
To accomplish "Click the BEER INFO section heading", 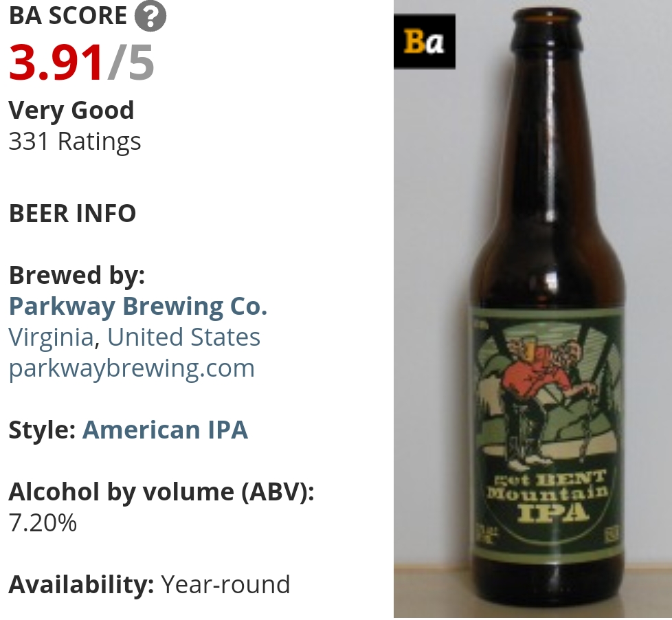I will (72, 213).
